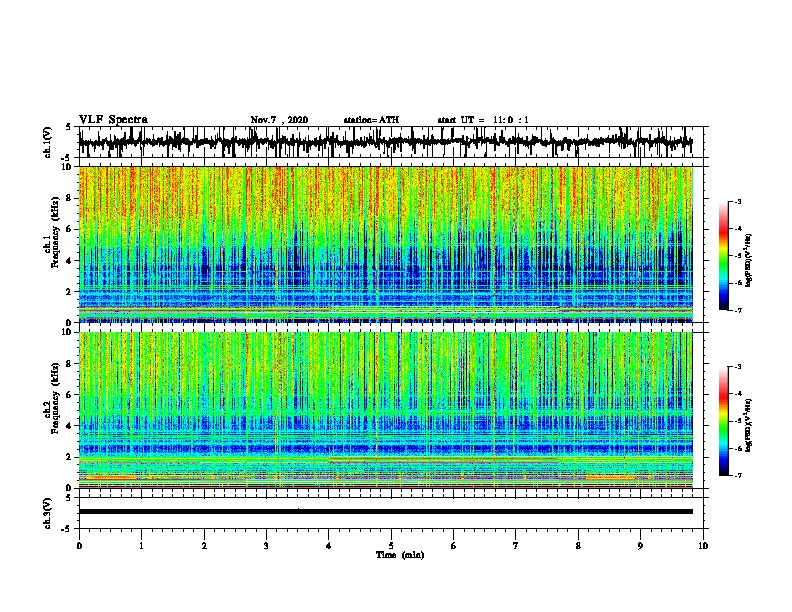Click the "8" kHz tick on ch.1 spectrogram axis
Image resolution: width=792 pixels, height=612 pixels.
click(70, 198)
